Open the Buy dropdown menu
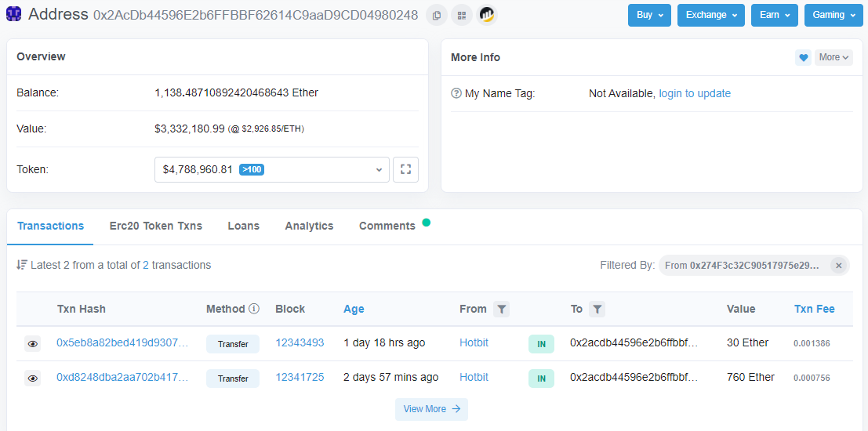 tap(649, 15)
